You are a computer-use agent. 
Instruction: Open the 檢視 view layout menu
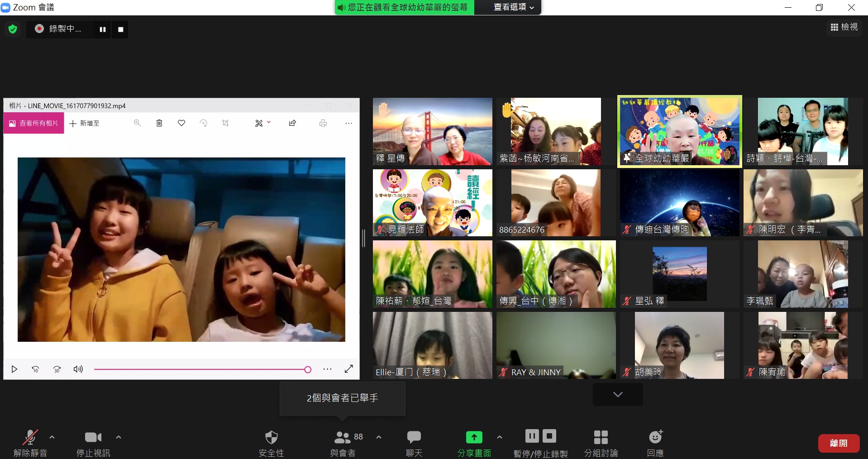[x=844, y=27]
